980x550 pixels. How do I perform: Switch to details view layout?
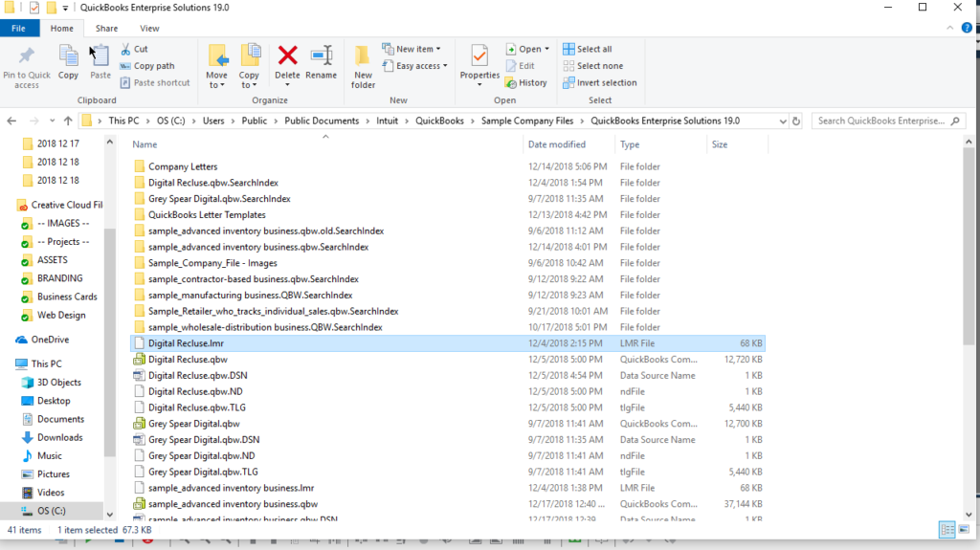pyautogui.click(x=947, y=530)
